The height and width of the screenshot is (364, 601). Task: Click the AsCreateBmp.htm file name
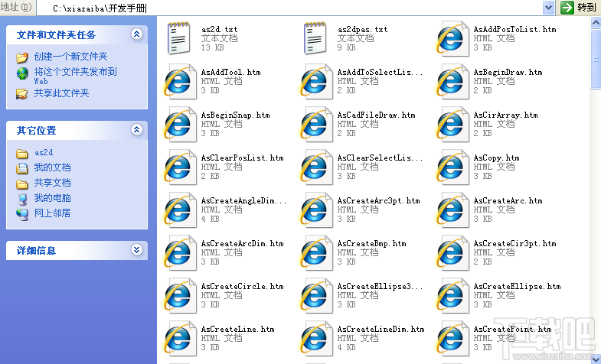pyautogui.click(x=371, y=243)
